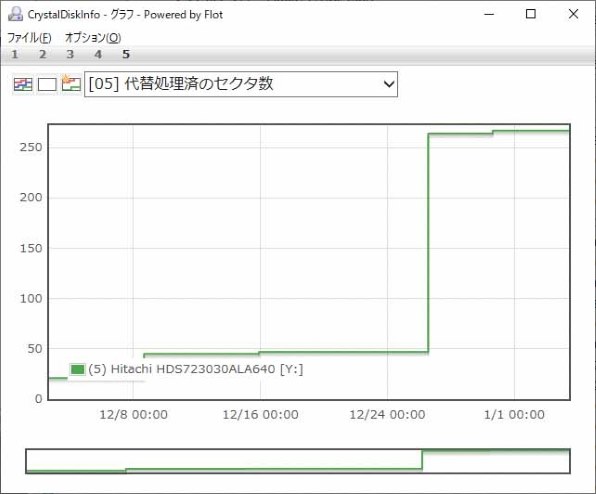
Task: Click the blank white graph reset icon
Action: [x=47, y=84]
